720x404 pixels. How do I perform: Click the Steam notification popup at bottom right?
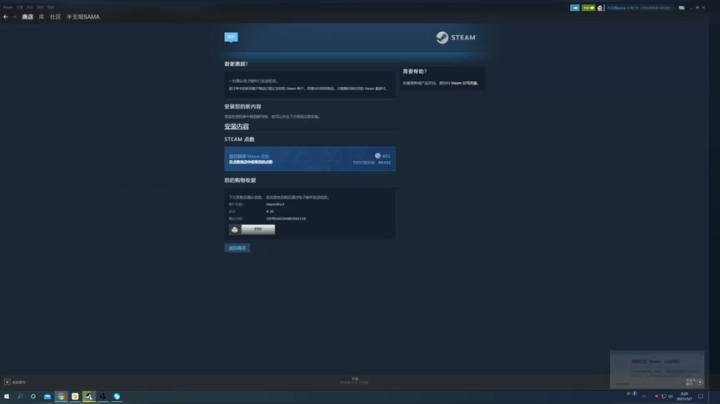click(x=657, y=370)
